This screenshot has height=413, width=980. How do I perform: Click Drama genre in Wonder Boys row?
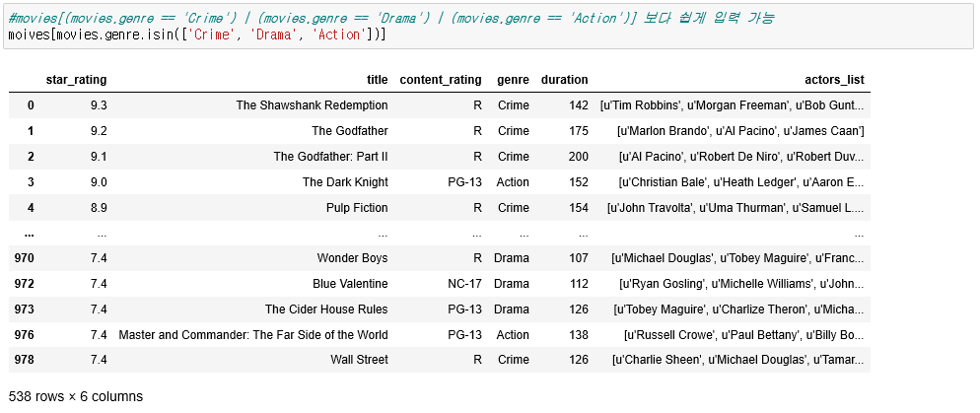(512, 258)
